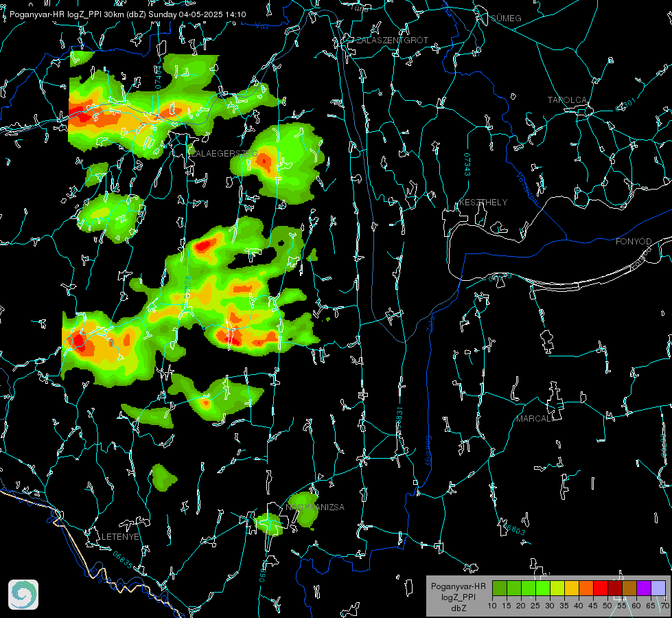
Task: Click the Somogy county border label
Action: (x=428, y=451)
